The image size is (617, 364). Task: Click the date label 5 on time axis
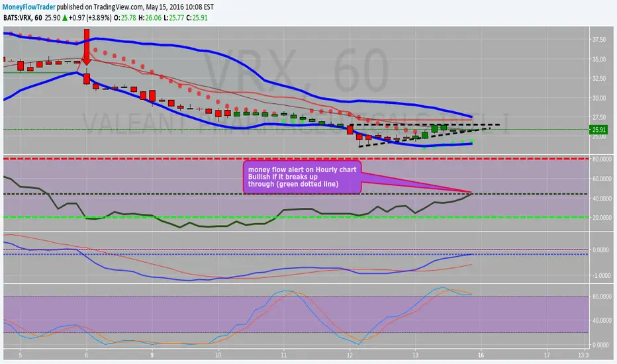point(21,355)
